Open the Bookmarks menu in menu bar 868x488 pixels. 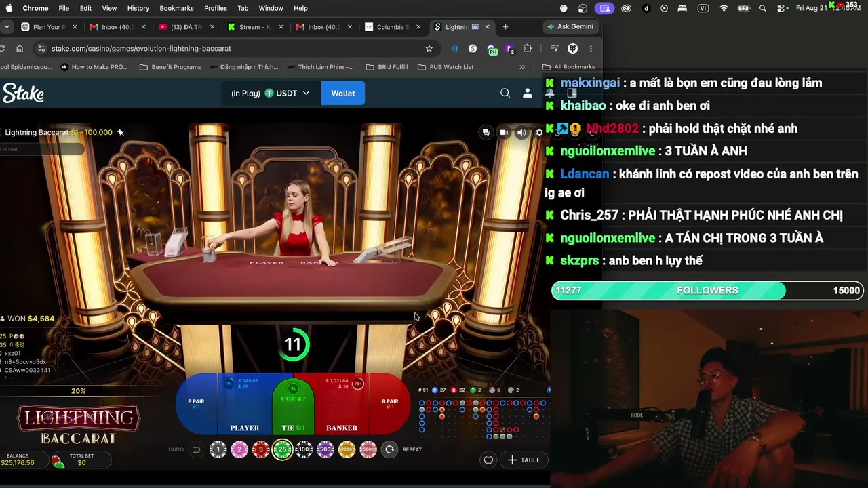point(176,8)
